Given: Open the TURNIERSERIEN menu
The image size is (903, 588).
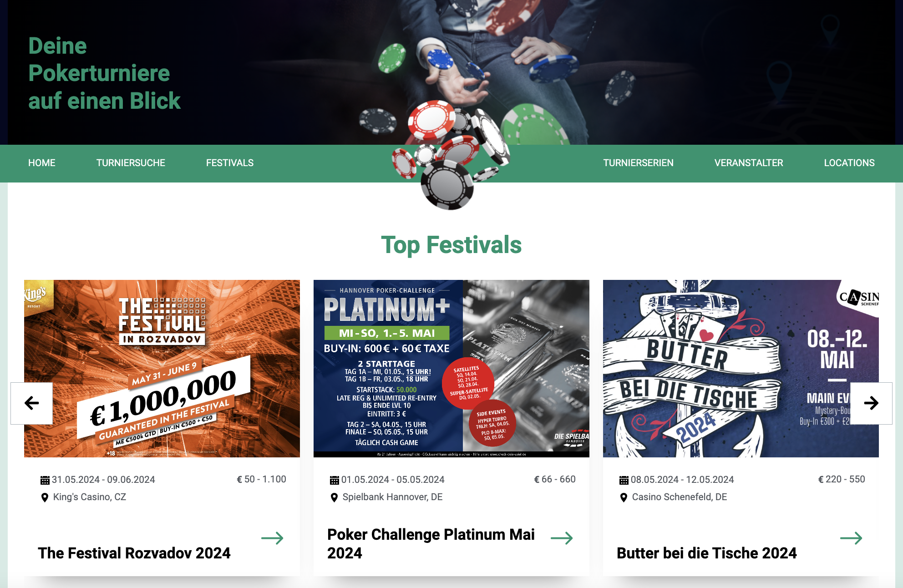Looking at the screenshot, I should tap(639, 163).
